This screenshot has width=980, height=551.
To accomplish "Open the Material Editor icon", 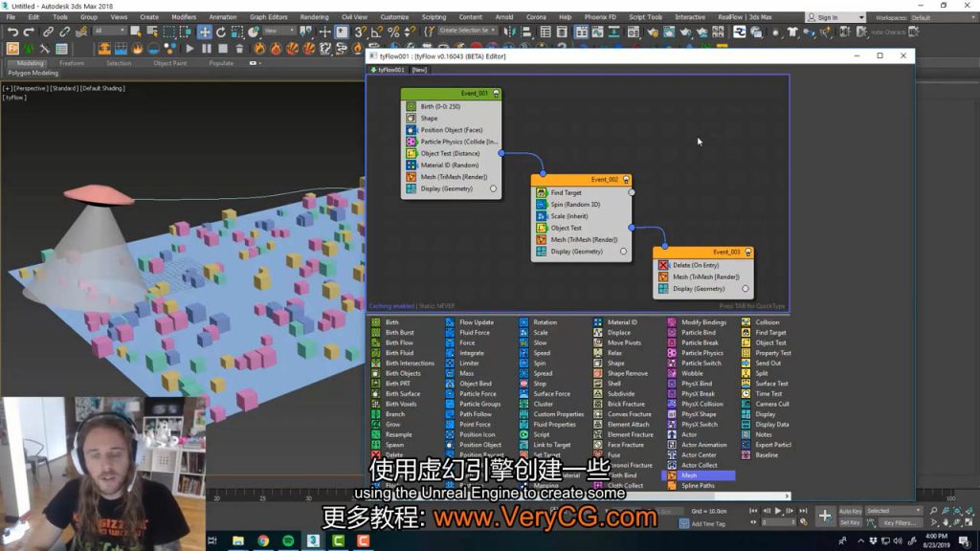I will [634, 32].
